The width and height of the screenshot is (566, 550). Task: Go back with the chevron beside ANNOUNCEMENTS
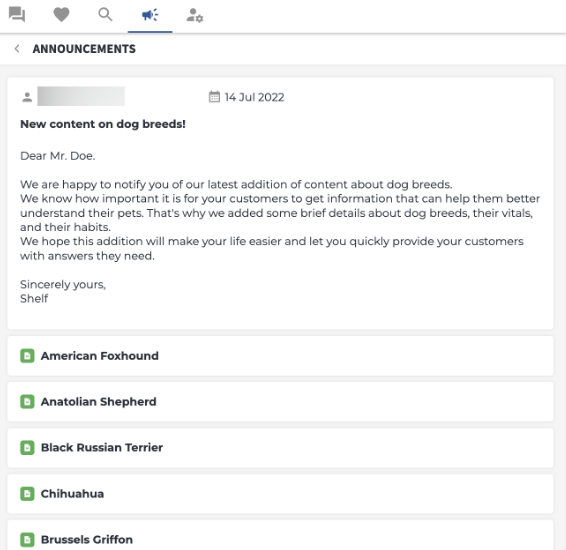(17, 49)
